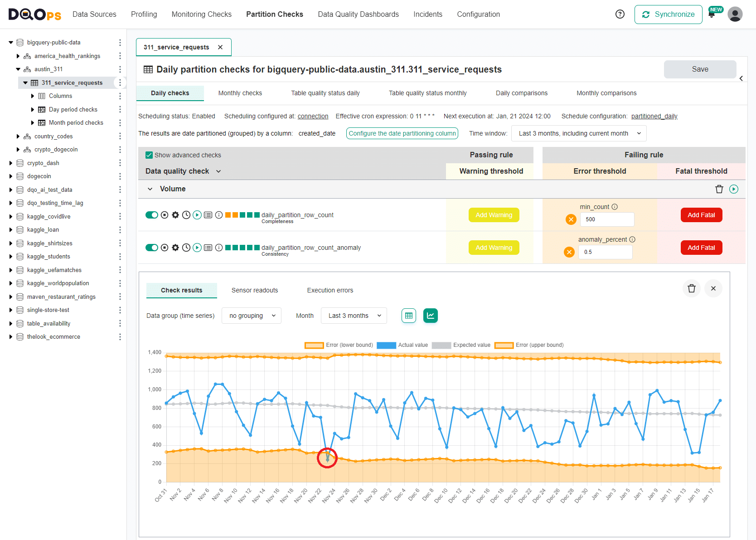This screenshot has width=756, height=540.
Task: Run the daily_partition_row_count check
Action: 197,215
